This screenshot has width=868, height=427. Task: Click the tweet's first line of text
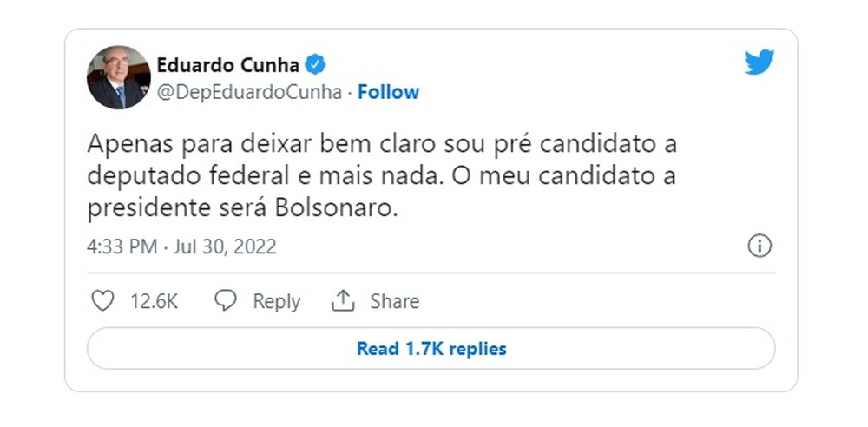pyautogui.click(x=381, y=143)
